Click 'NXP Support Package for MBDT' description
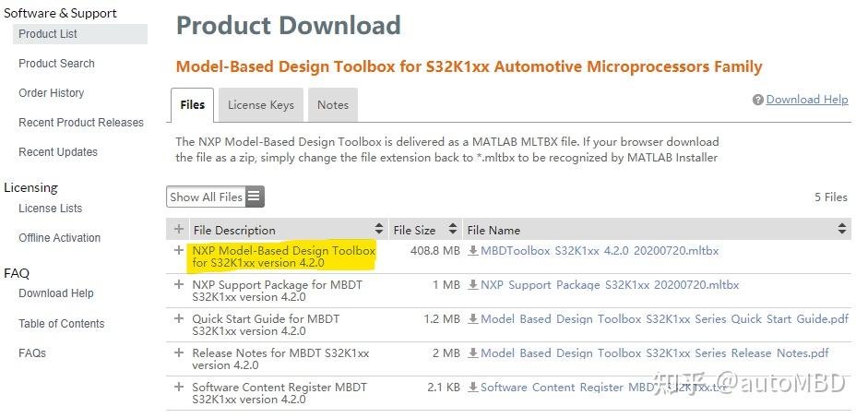 [277, 291]
